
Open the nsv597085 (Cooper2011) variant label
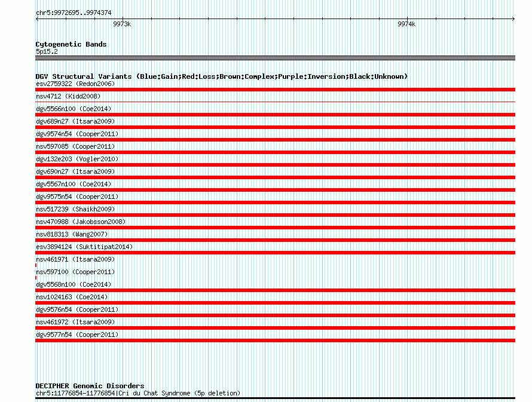75,146
